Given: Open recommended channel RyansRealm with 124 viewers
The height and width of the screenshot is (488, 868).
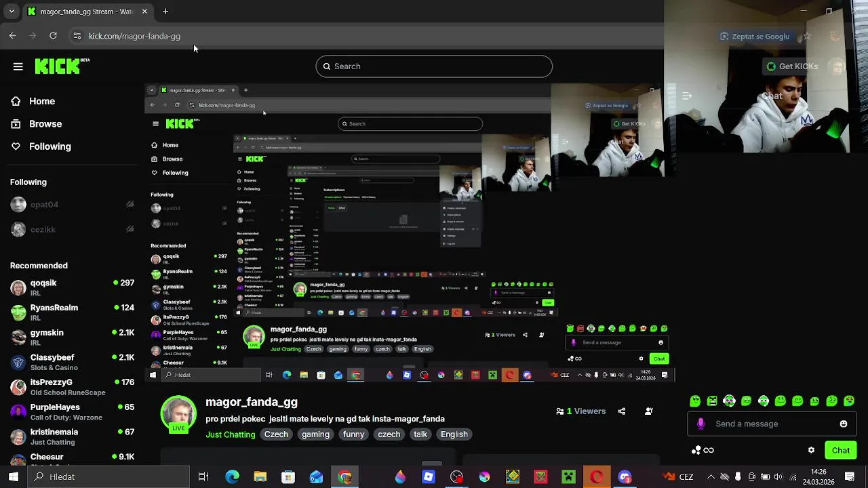Looking at the screenshot, I should 72,312.
